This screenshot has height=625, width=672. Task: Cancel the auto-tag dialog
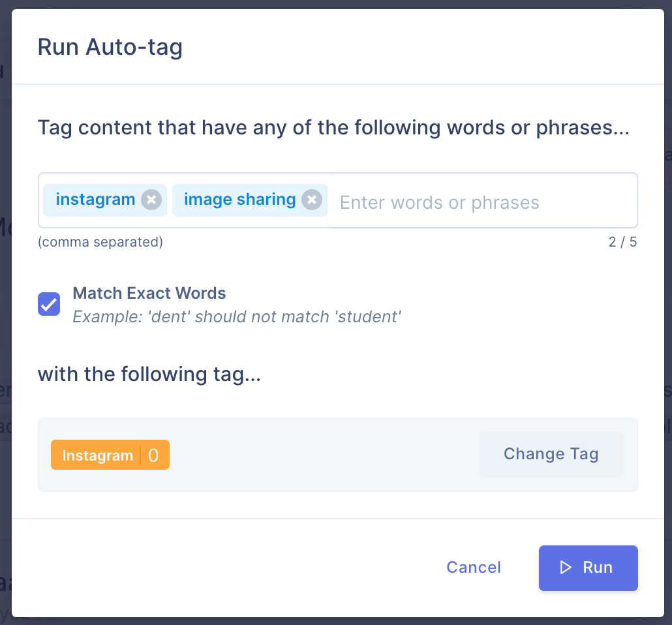(474, 568)
